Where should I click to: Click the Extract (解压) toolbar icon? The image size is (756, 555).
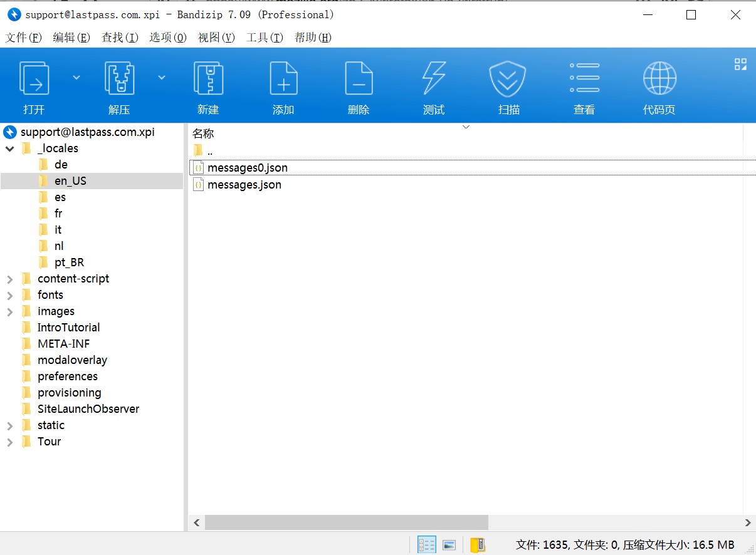119,78
